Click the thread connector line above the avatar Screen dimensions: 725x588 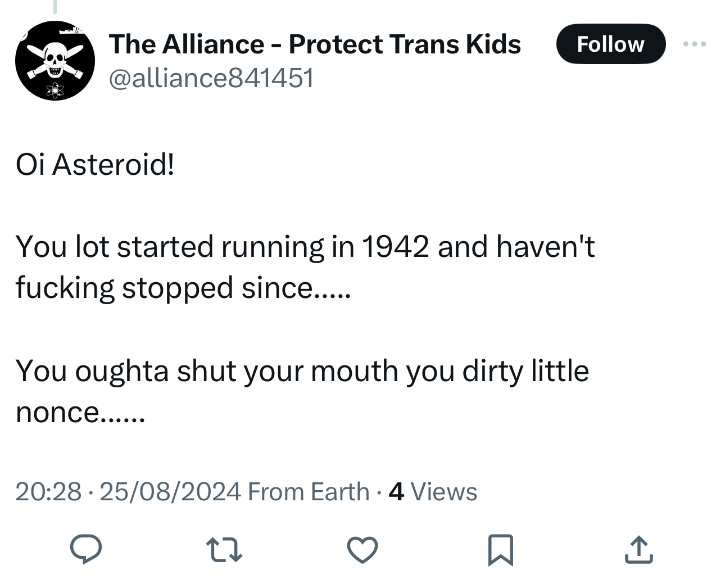click(x=55, y=7)
